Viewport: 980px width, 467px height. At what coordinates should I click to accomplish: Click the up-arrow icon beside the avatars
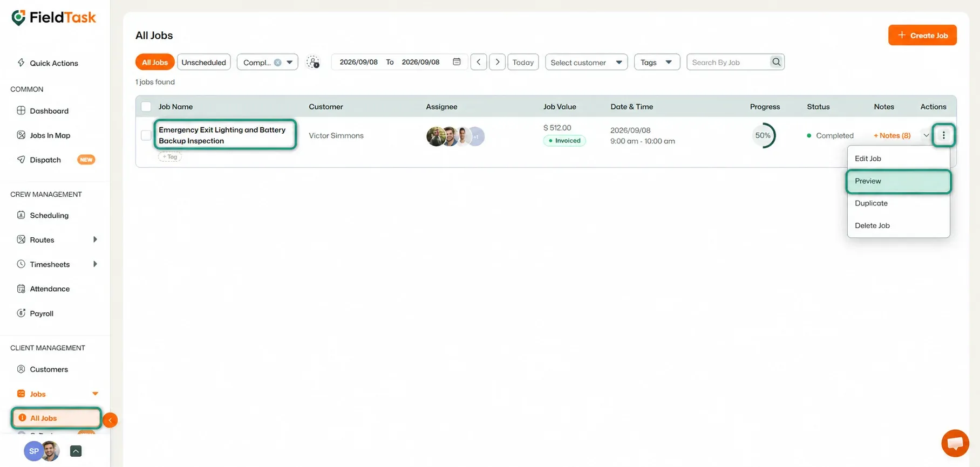[x=76, y=451]
